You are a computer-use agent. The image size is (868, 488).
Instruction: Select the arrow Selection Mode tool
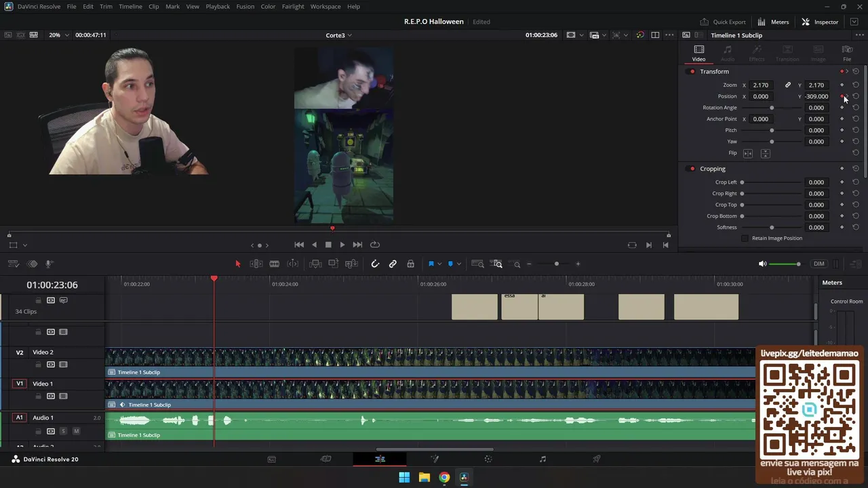[x=238, y=264]
